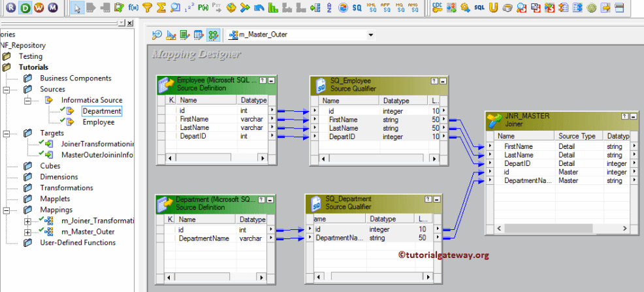Add Sorter A-Z transformation
The image size is (644, 292).
point(329,7)
